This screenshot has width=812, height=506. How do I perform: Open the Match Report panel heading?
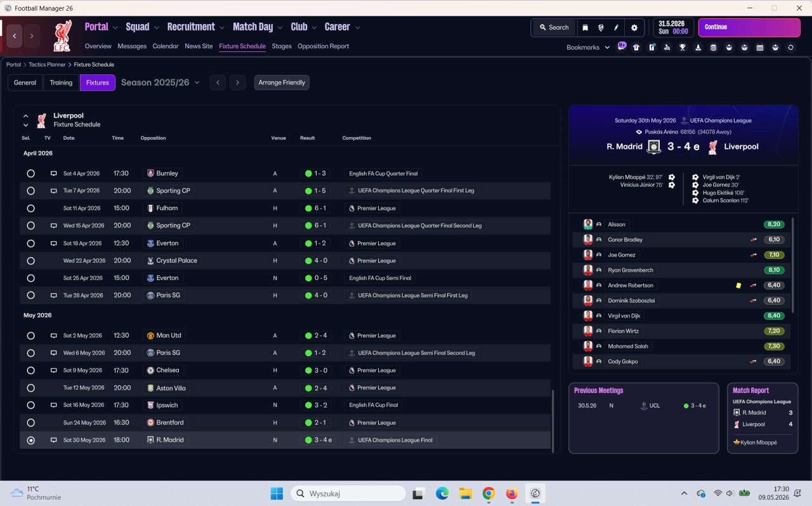[x=751, y=390]
